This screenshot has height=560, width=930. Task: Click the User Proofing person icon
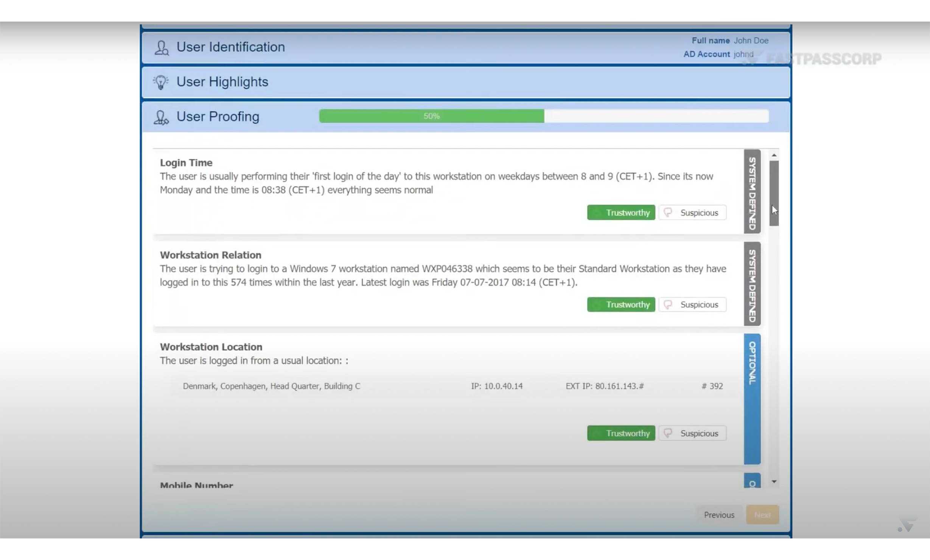coord(161,117)
